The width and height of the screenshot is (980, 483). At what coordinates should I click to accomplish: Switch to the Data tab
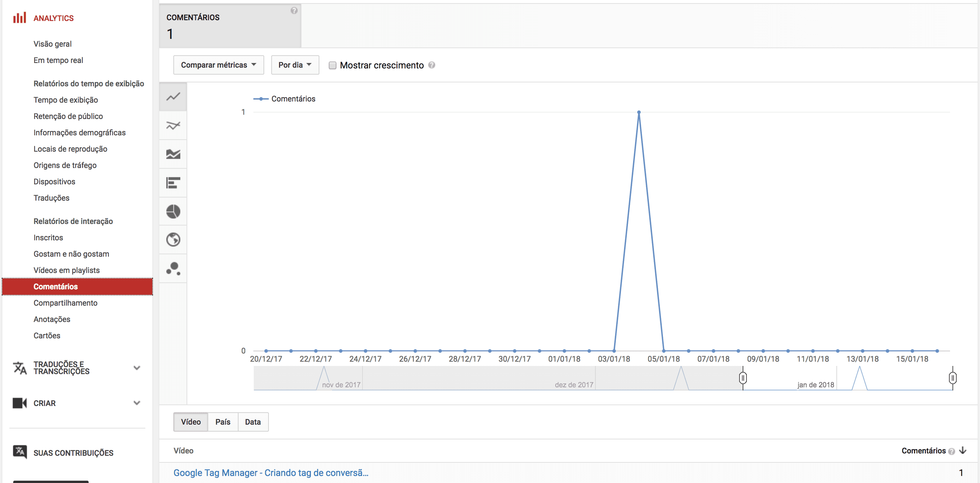click(253, 422)
